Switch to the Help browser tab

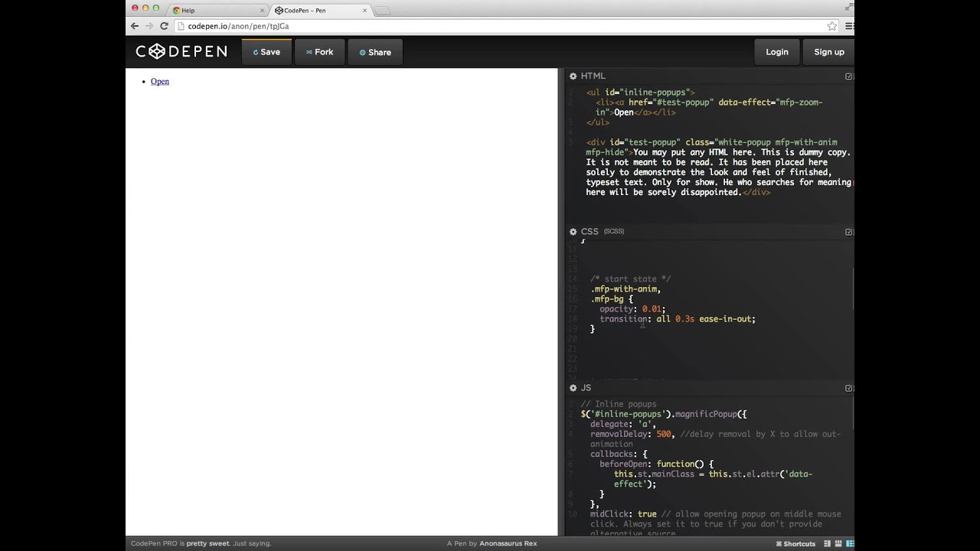coord(217,11)
